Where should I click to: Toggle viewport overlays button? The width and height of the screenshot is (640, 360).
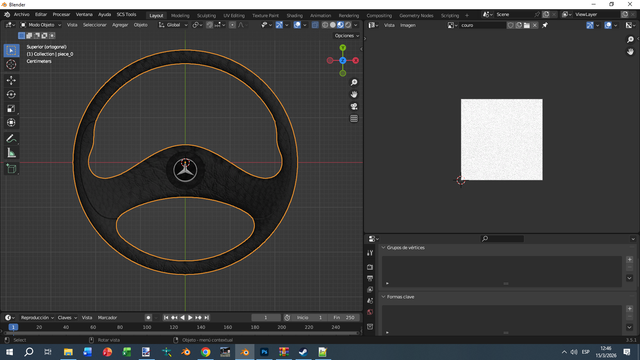(x=297, y=25)
